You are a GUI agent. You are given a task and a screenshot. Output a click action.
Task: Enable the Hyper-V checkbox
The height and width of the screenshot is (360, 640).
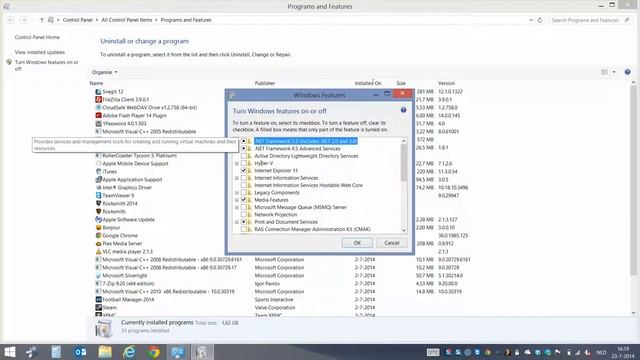pyautogui.click(x=244, y=163)
